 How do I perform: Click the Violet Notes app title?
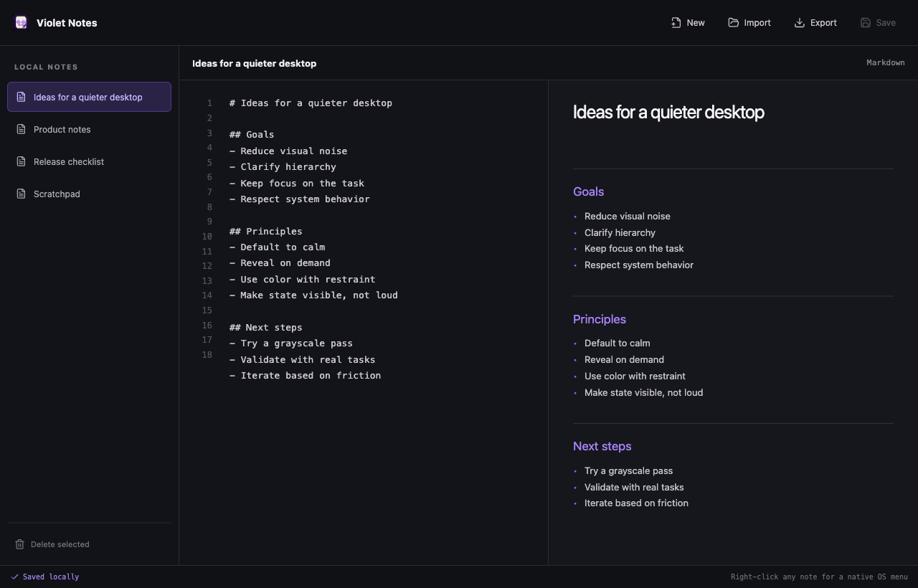[67, 23]
